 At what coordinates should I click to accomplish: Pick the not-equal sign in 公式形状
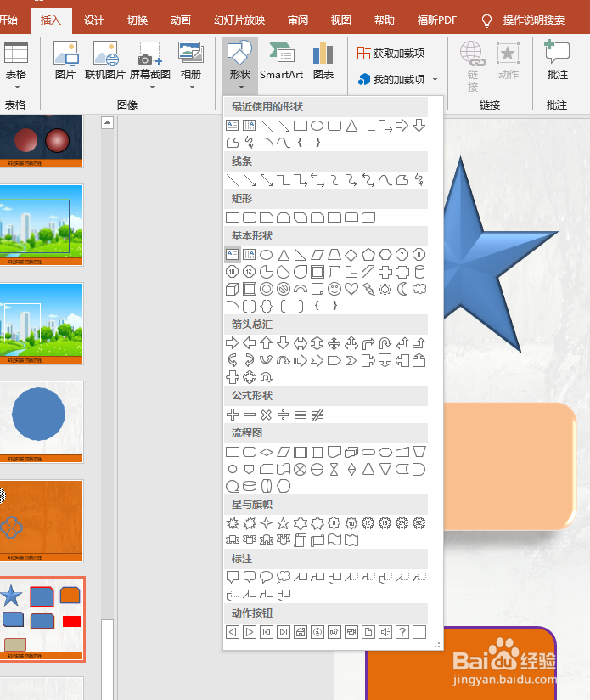(317, 415)
